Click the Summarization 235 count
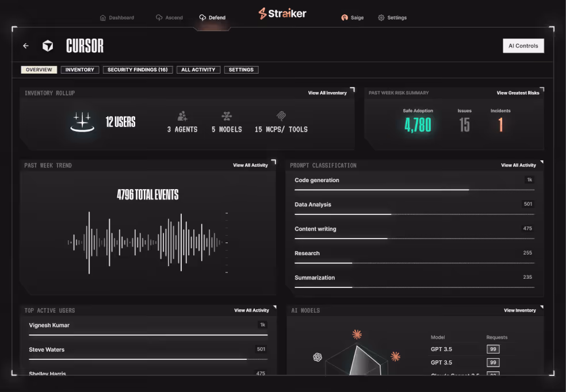The width and height of the screenshot is (566, 392). [x=527, y=277]
